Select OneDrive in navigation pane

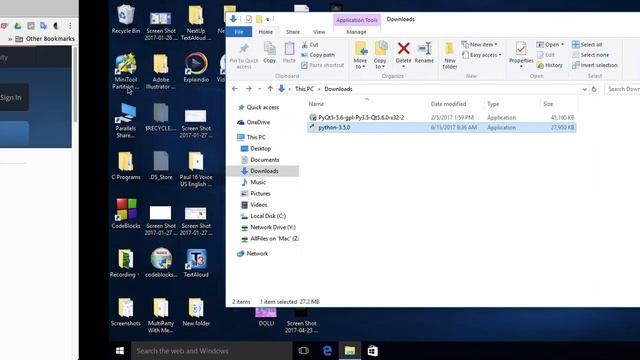coord(253,122)
